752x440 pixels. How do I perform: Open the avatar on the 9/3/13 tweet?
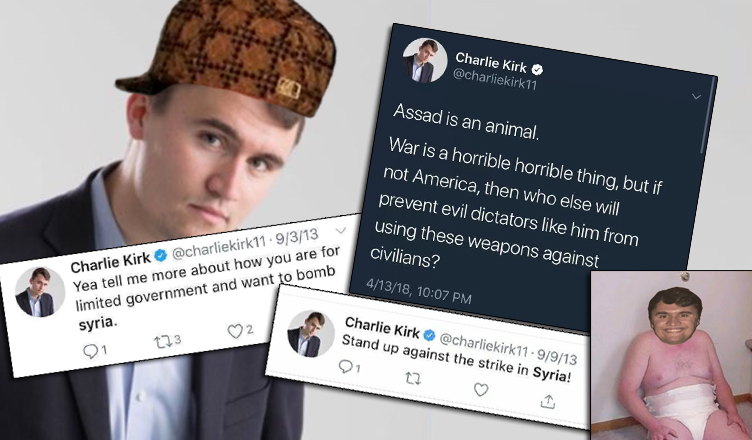tap(39, 292)
